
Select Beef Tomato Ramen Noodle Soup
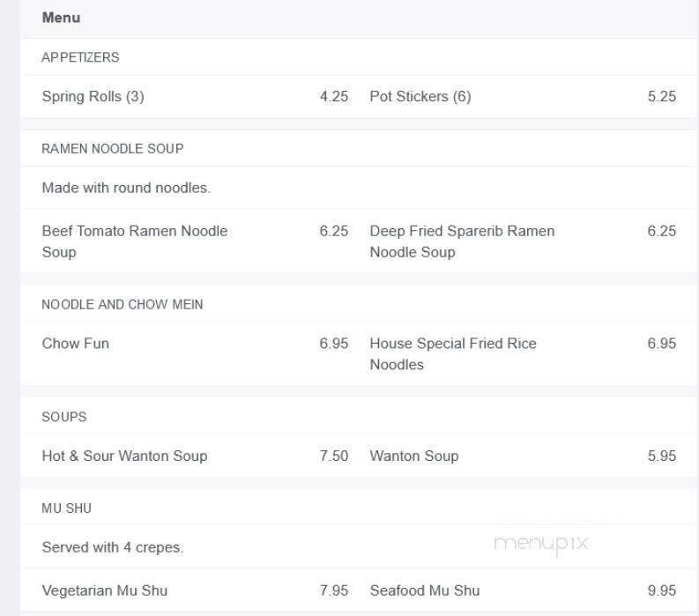(x=135, y=241)
